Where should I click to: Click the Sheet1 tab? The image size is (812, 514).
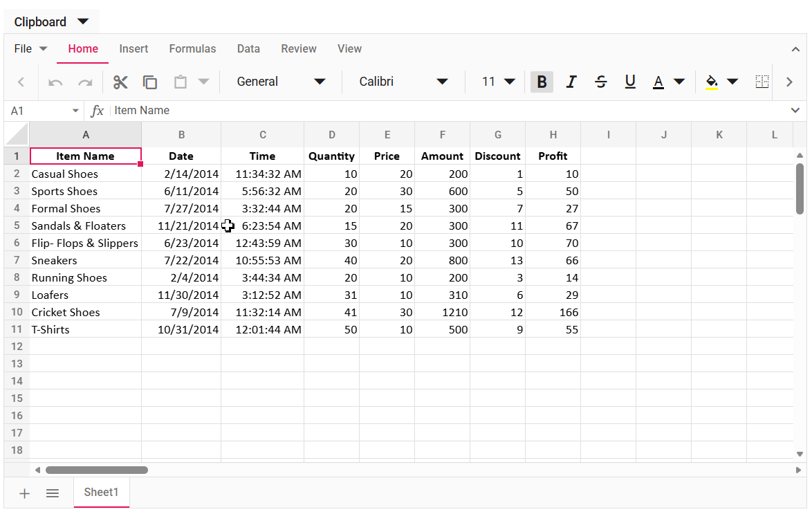coord(101,493)
